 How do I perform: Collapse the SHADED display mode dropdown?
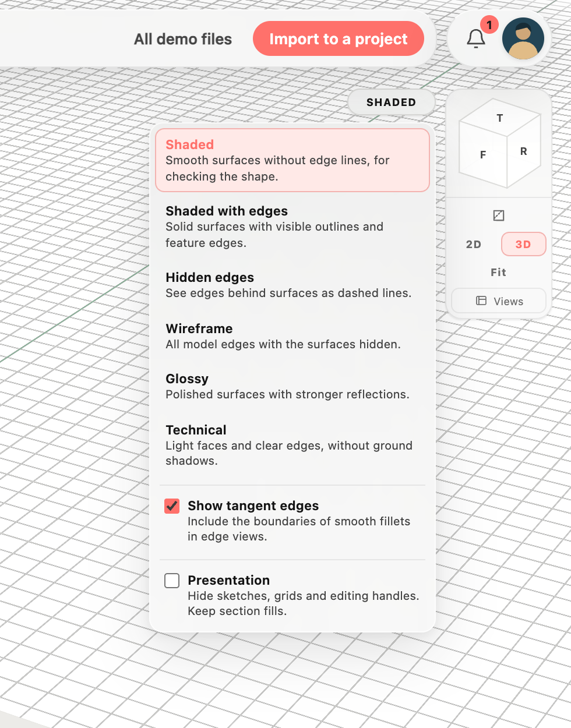tap(392, 103)
